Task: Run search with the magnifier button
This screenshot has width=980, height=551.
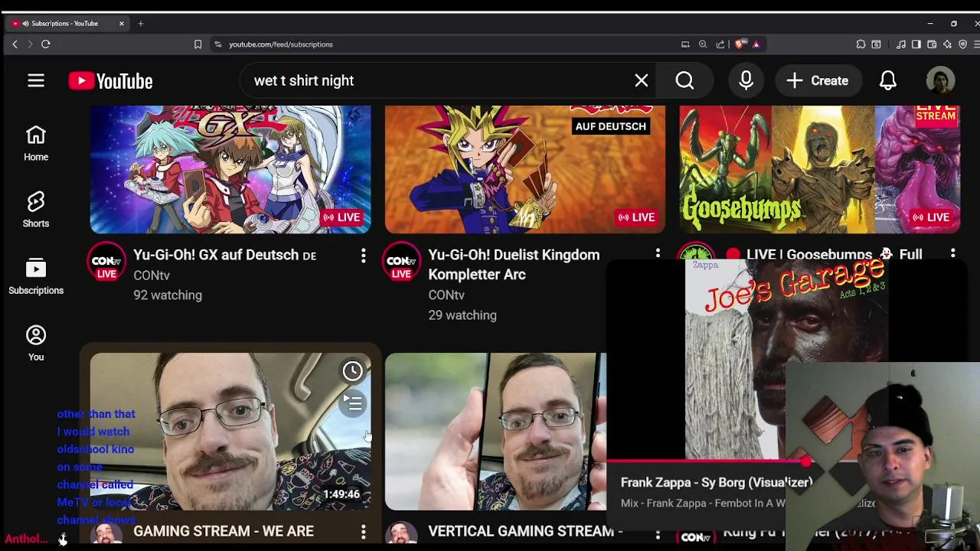Action: [684, 80]
